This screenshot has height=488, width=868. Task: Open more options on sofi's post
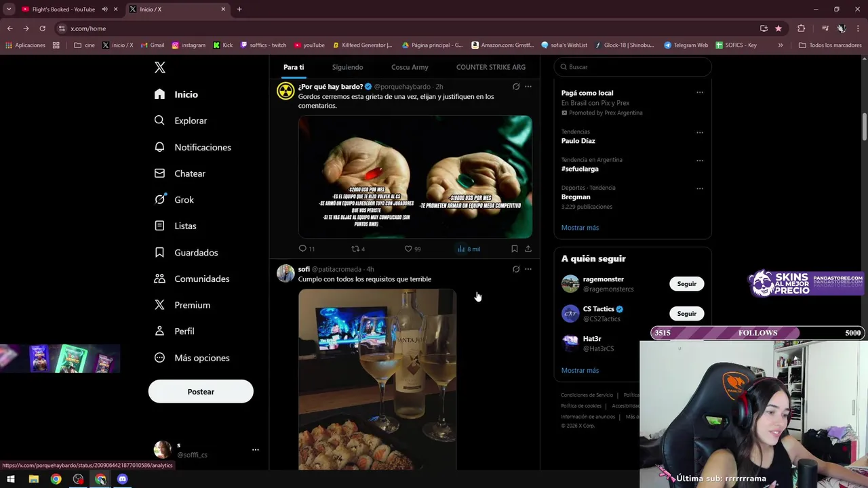(528, 269)
